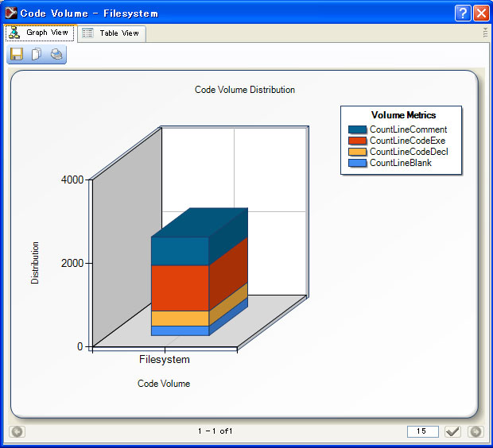Image resolution: width=493 pixels, height=448 pixels.
Task: Click the orange declaration bar segment
Action: pos(180,319)
